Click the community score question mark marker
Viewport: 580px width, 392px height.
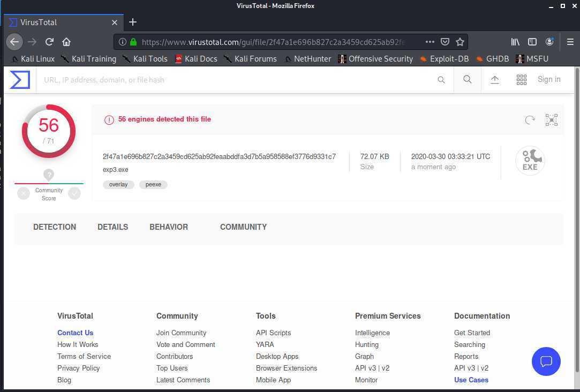click(48, 175)
